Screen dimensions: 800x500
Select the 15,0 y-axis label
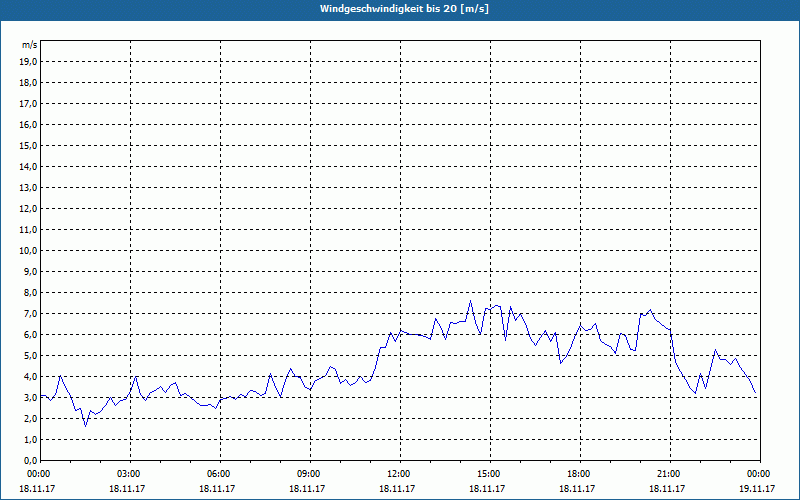(29, 145)
